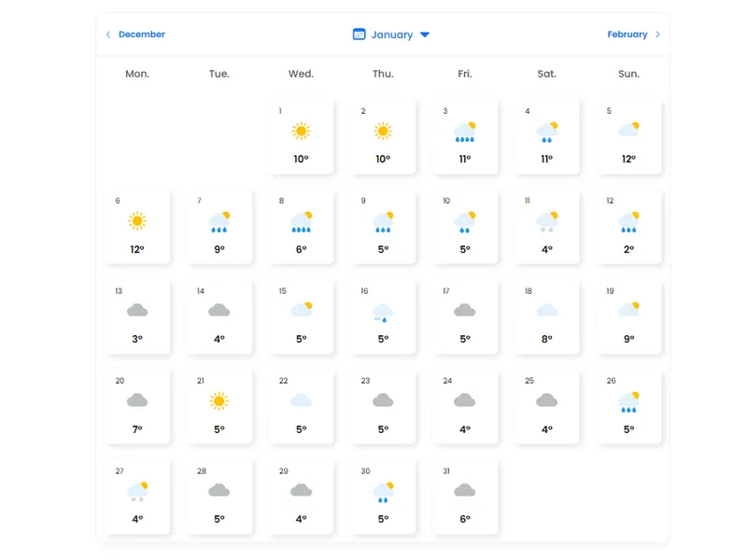Open the January month dropdown arrow
The image size is (747, 560).
pyautogui.click(x=425, y=35)
